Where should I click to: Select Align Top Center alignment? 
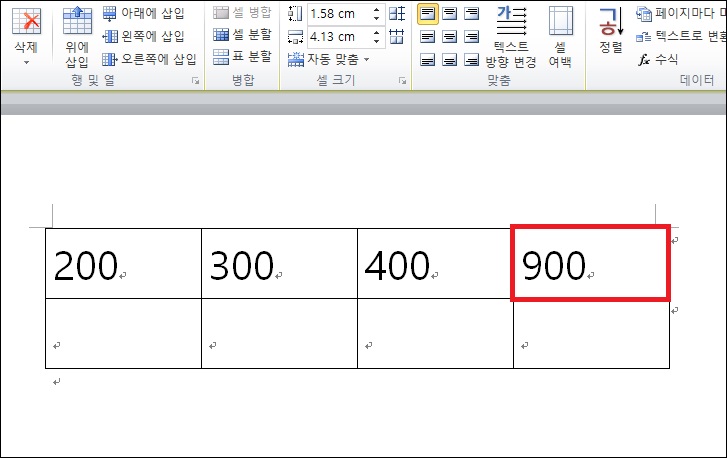click(x=449, y=14)
